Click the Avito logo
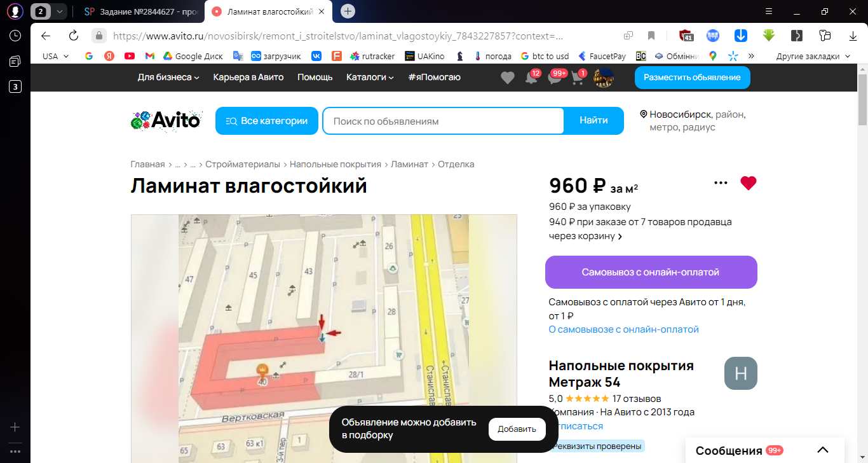 166,120
